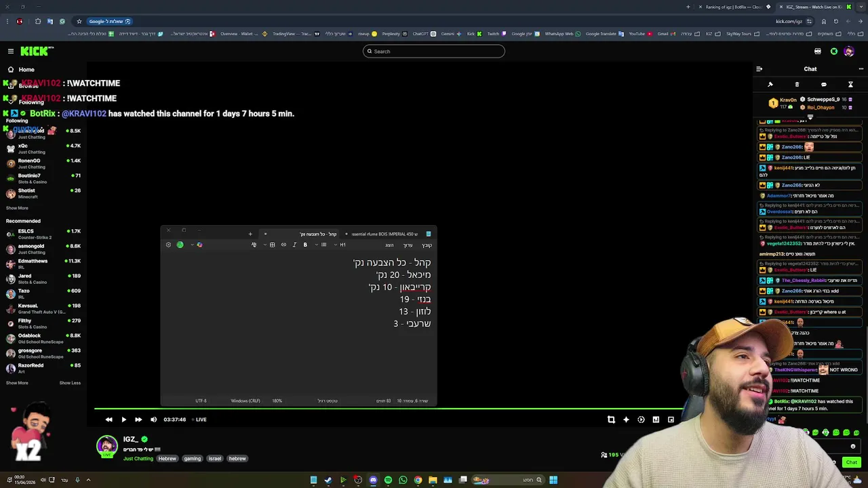Open the Kick hamburger sidebar menu
This screenshot has height=488, width=868.
(x=11, y=51)
